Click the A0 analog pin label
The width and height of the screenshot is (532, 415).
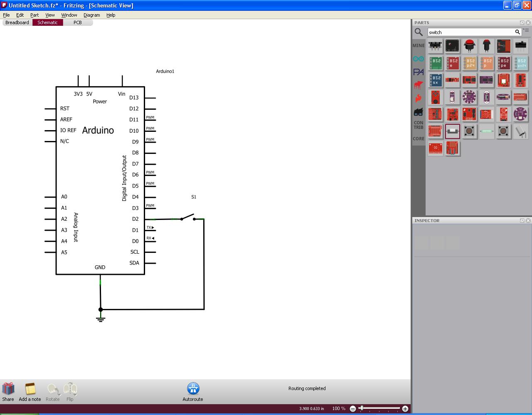point(64,197)
